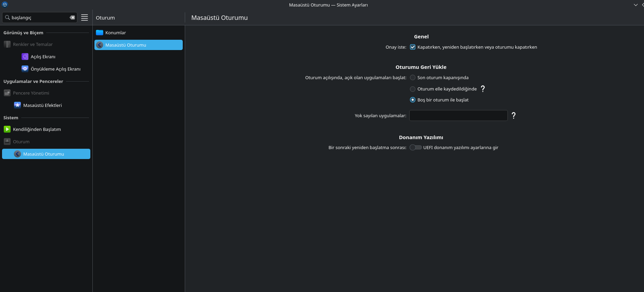Image resolution: width=644 pixels, height=292 pixels.
Task: Enable UEFI donanım yazılımı ayarlarına gir switch
Action: click(416, 147)
